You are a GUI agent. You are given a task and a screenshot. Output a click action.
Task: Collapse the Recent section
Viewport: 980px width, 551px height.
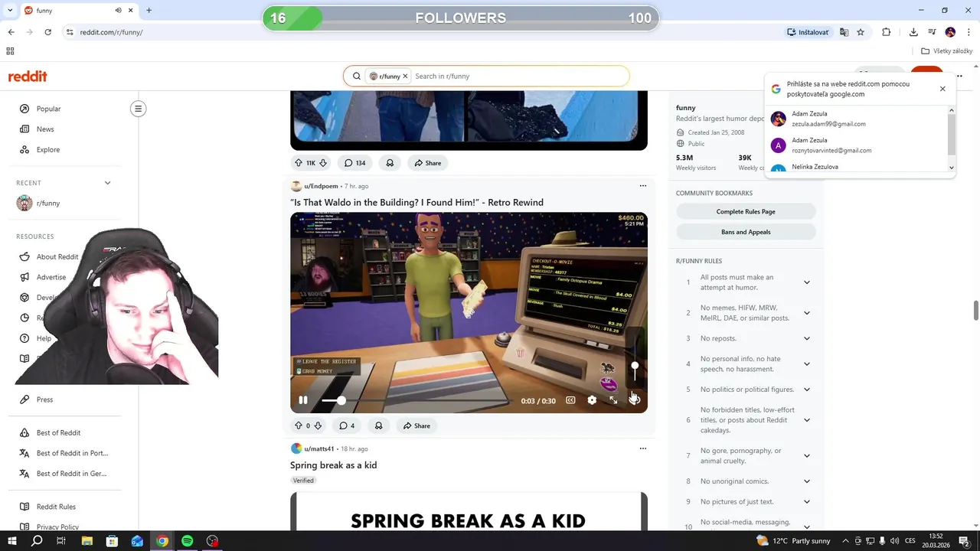click(x=107, y=183)
